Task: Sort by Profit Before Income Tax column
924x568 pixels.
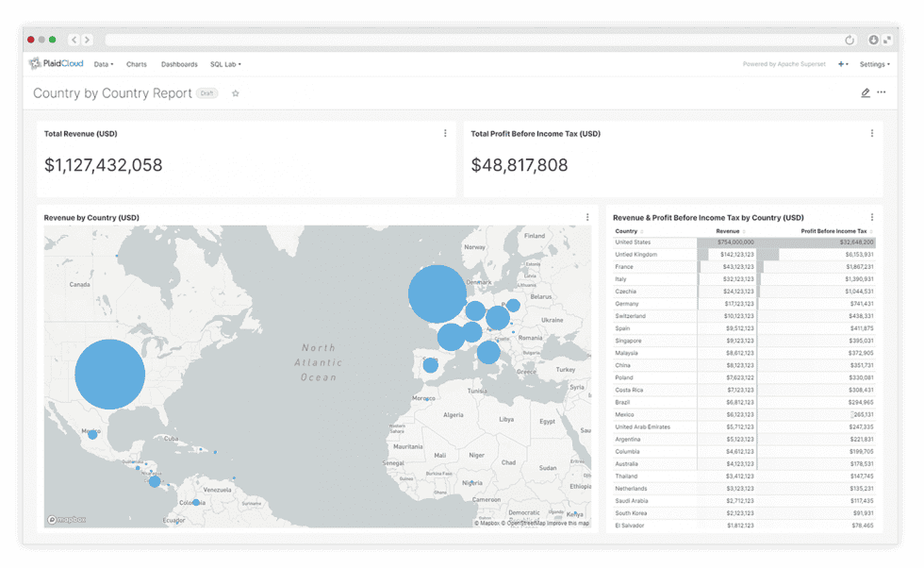Action: (836, 231)
